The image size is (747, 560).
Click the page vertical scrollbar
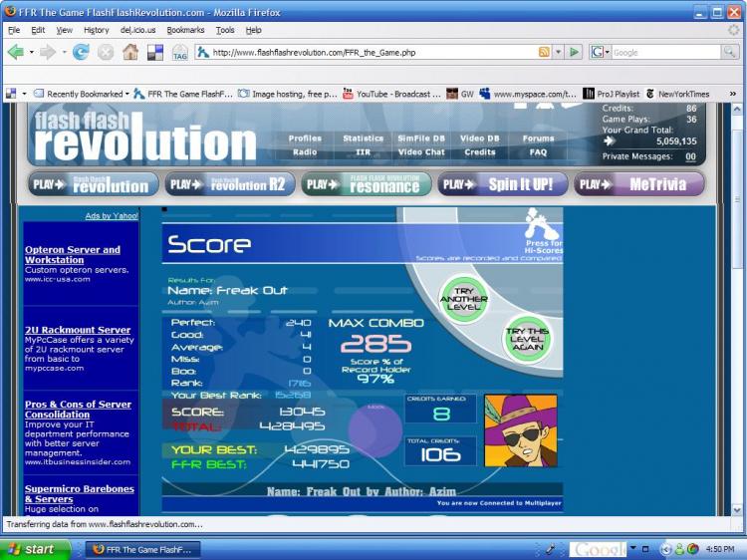pos(736,309)
